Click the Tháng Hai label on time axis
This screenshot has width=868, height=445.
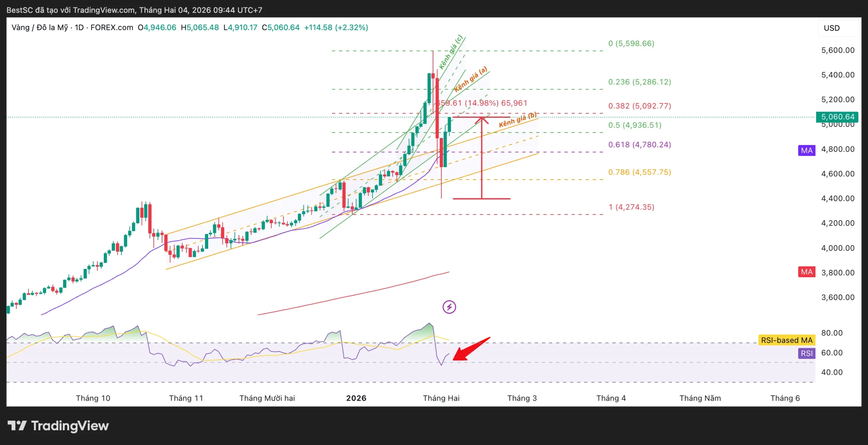pos(441,398)
